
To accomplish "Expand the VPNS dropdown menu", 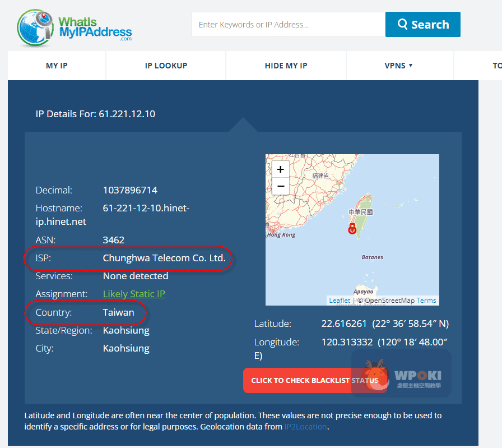I will tap(398, 66).
